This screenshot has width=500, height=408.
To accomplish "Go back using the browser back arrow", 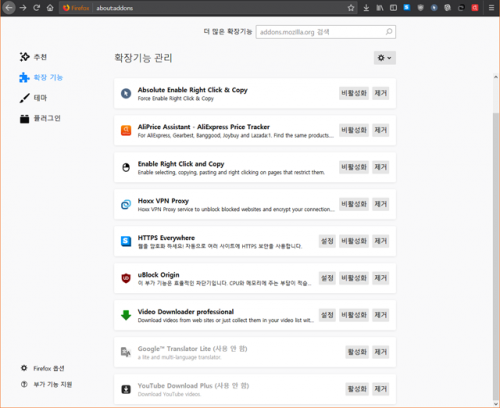I will (x=9, y=8).
